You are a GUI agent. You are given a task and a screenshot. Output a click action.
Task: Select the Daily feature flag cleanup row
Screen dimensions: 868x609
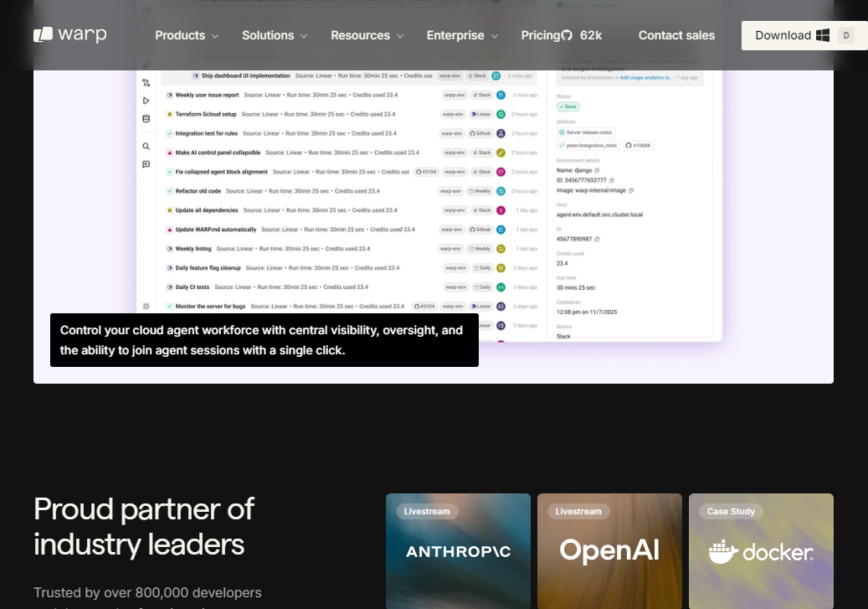tap(348, 268)
